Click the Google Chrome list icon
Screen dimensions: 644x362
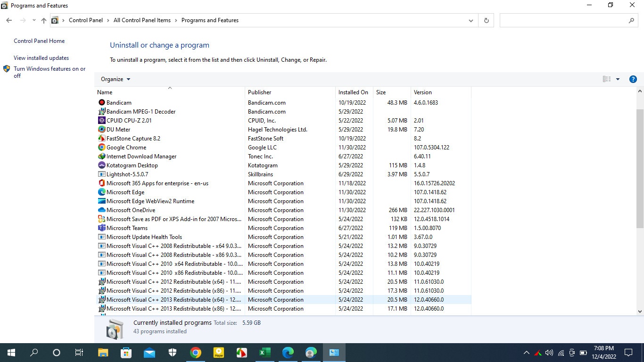(x=101, y=147)
